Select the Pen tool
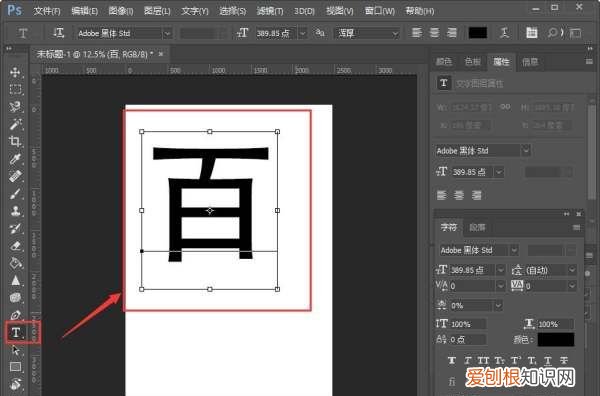This screenshot has width=600, height=396. (x=15, y=315)
